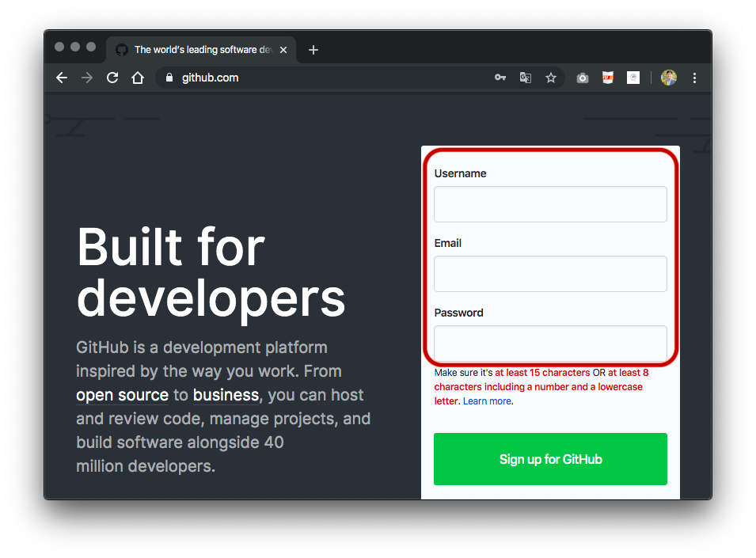Viewport: 756px width, 558px height.
Task: Click the Password label
Action: point(458,313)
